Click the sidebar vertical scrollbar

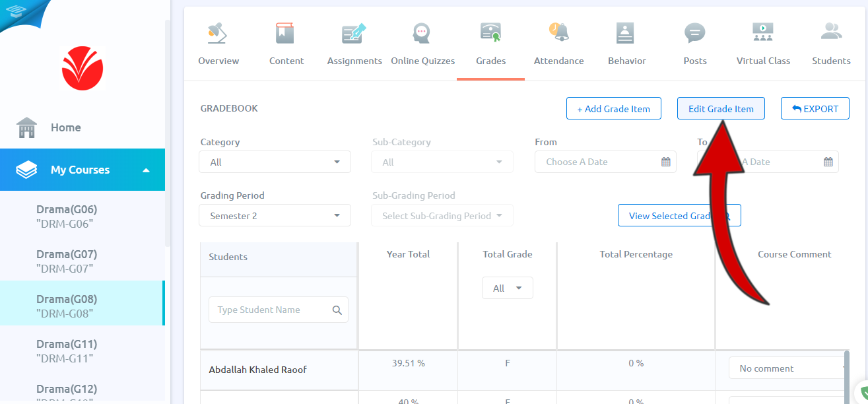point(168,132)
